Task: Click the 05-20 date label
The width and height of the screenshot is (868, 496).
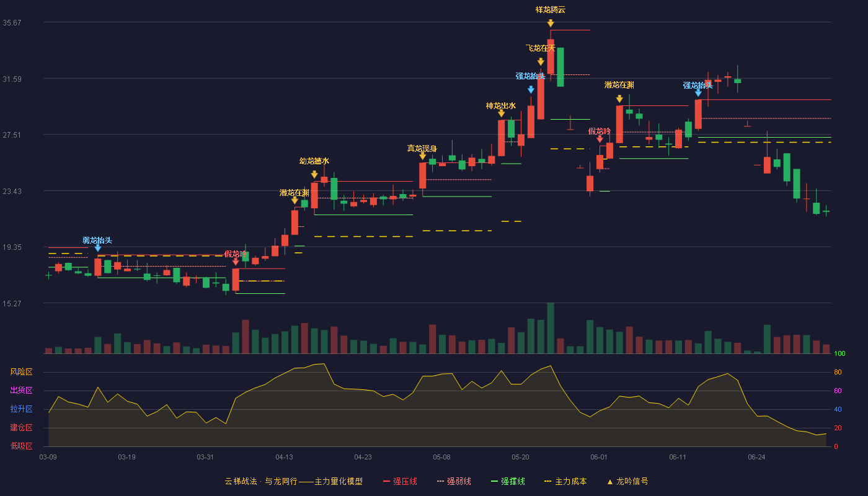Action: point(521,457)
